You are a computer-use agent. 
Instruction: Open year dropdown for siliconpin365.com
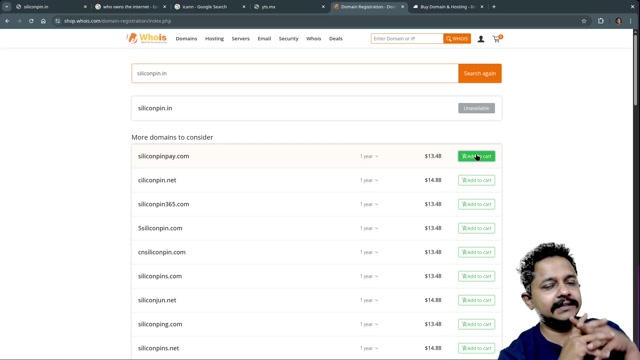(369, 204)
